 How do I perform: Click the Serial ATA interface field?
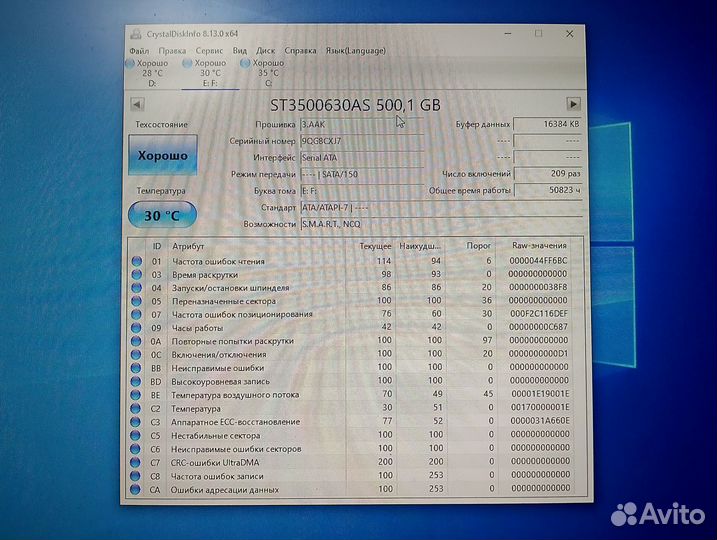coord(362,158)
